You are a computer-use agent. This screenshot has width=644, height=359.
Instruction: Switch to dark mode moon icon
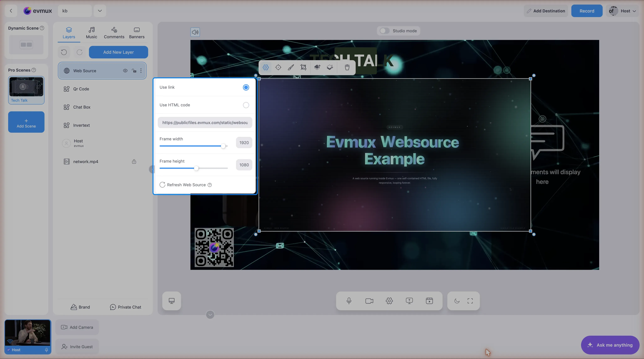point(457,301)
